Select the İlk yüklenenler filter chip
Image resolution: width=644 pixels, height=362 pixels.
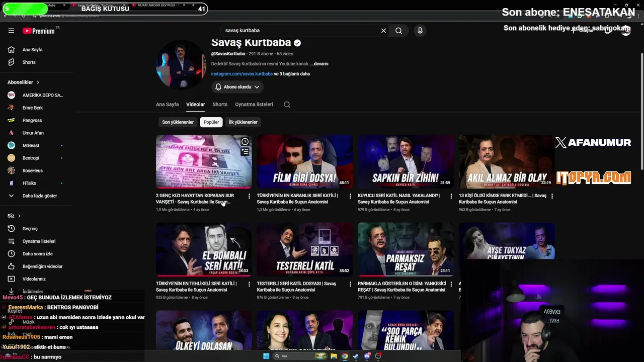click(243, 122)
